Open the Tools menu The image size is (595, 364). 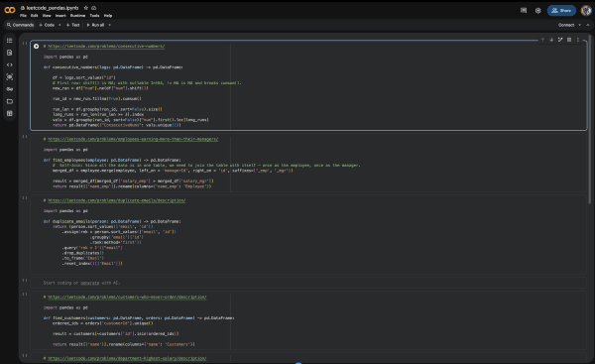click(94, 16)
